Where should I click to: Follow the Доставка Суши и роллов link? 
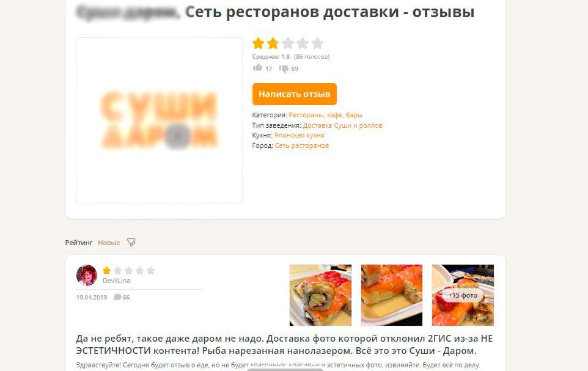pos(342,125)
